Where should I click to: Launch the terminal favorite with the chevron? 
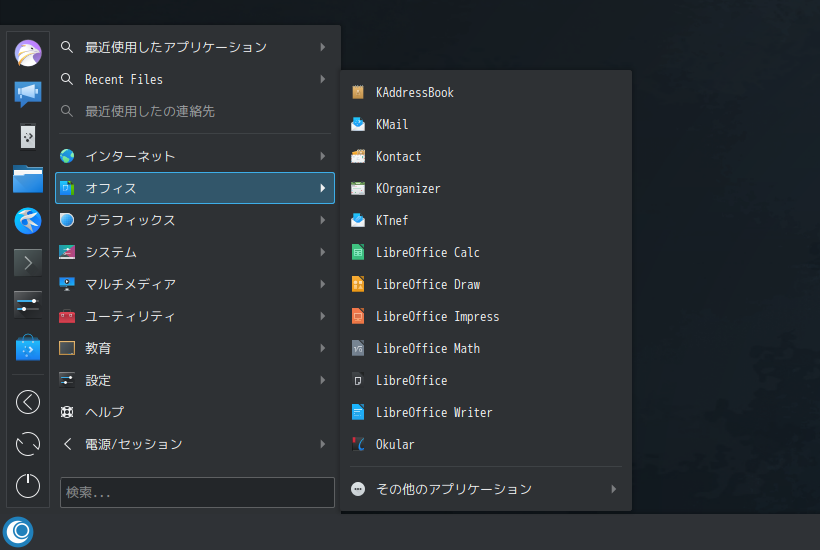point(28,262)
